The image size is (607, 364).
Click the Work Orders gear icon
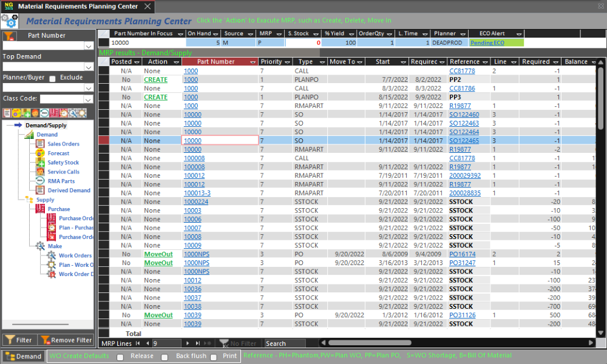(x=51, y=255)
